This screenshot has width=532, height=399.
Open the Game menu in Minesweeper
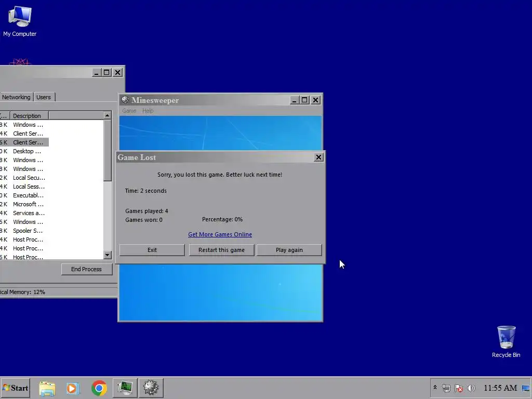tap(129, 111)
